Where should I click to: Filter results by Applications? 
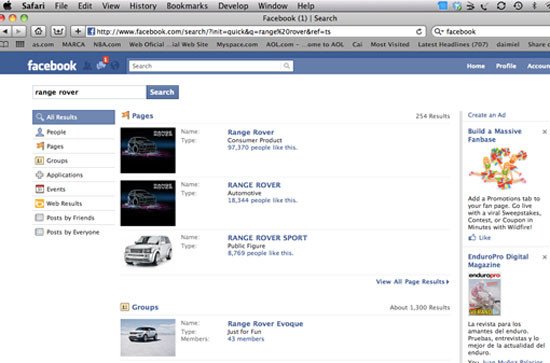click(x=74, y=175)
